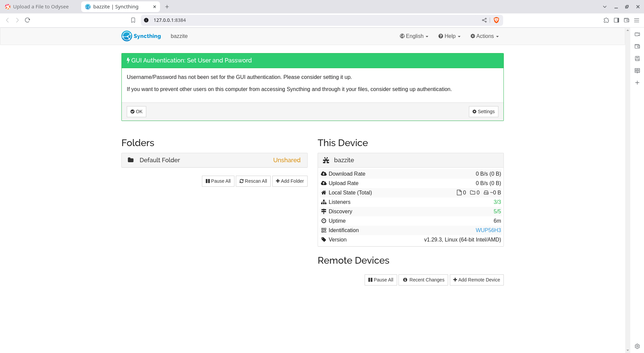Click the Upload Rate 0 B/s value
This screenshot has height=353, width=644.
[488, 183]
